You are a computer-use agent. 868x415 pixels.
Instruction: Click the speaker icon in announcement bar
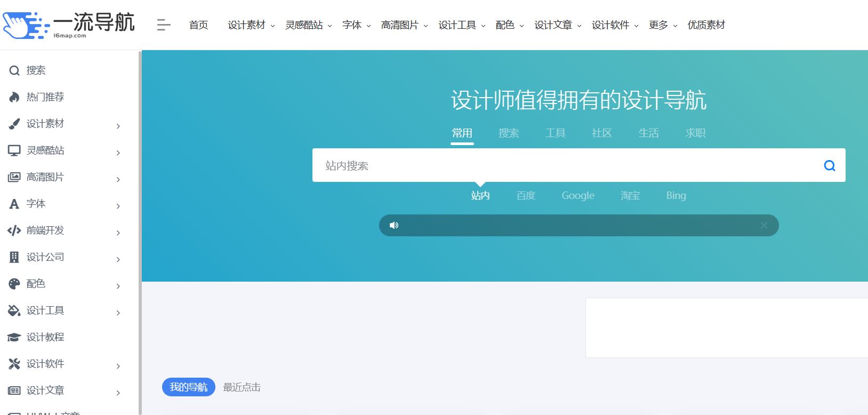pos(394,225)
